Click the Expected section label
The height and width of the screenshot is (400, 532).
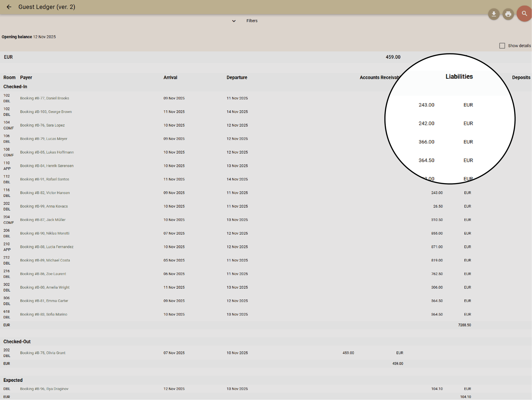(x=13, y=380)
